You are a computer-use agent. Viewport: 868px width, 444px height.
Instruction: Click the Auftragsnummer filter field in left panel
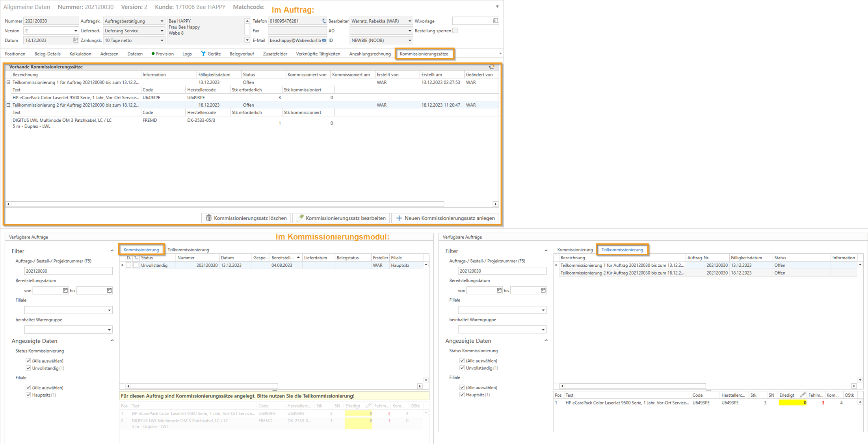click(x=68, y=271)
